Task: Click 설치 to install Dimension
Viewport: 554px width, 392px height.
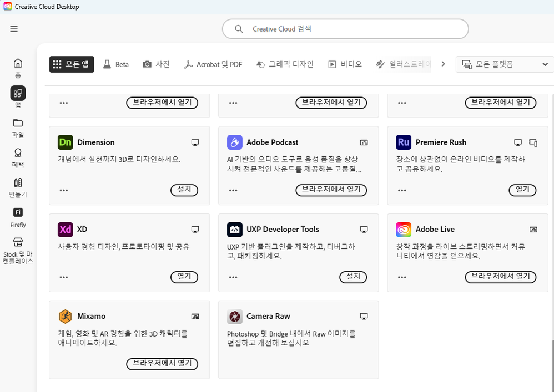Action: click(184, 190)
